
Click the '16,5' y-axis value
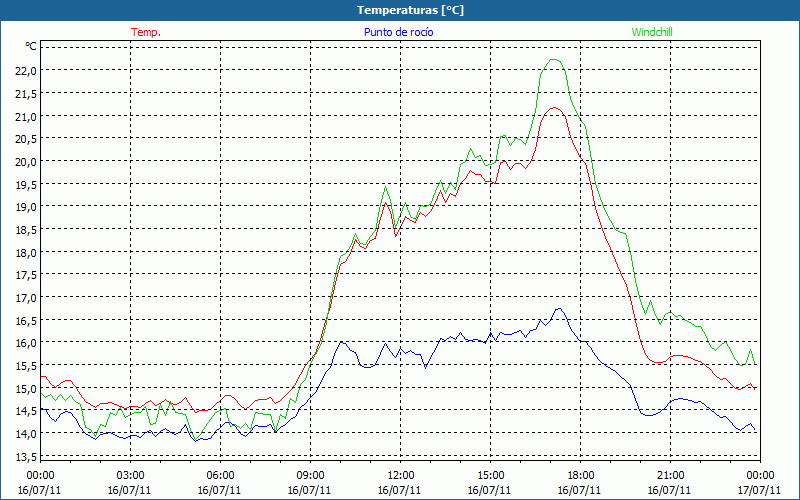coord(27,320)
